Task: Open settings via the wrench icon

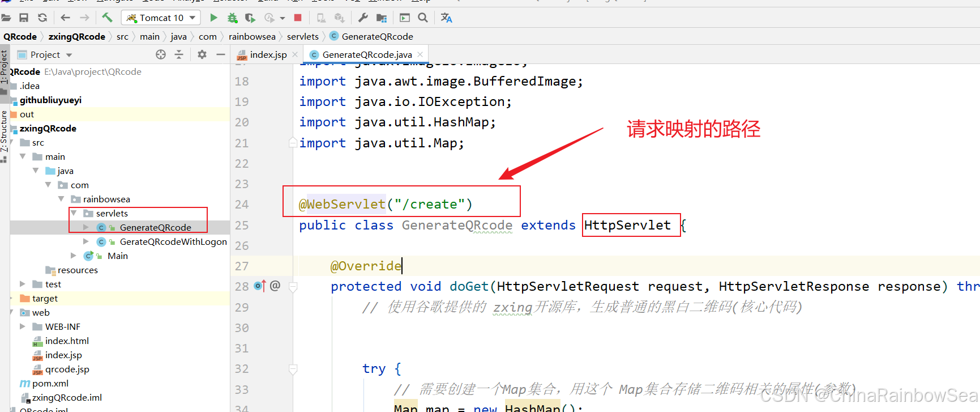Action: 363,18
